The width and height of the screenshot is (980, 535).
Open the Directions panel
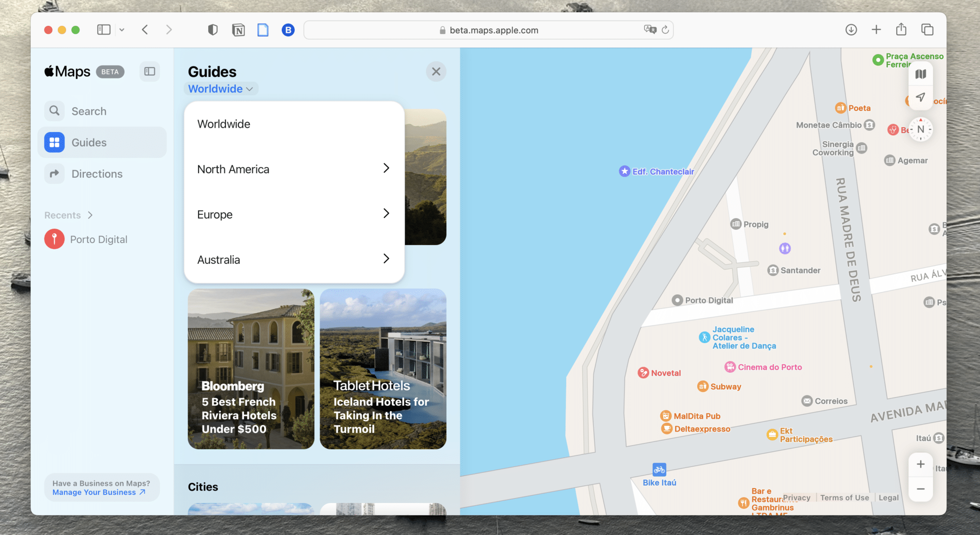[96, 174]
